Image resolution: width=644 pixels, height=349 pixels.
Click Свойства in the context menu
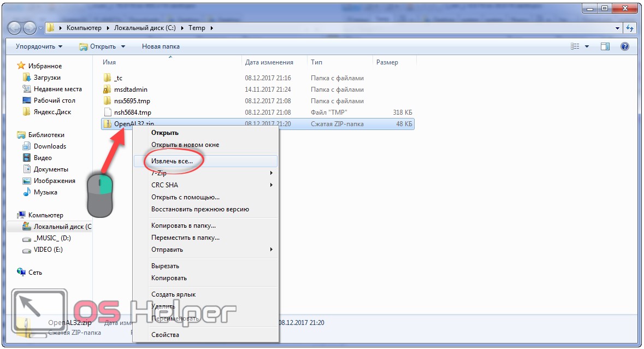(165, 335)
